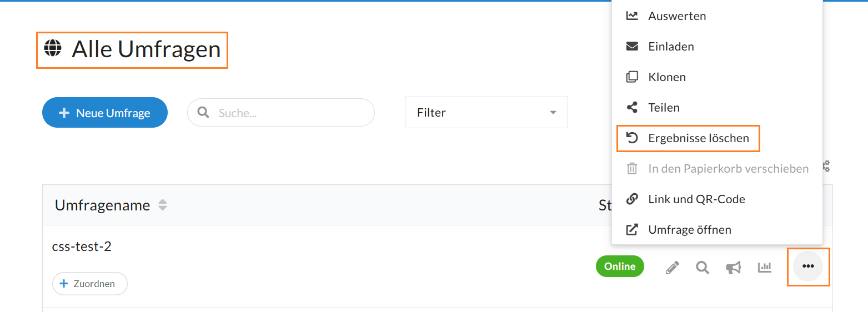Click the magnifier preview icon for css-test-2

(703, 268)
